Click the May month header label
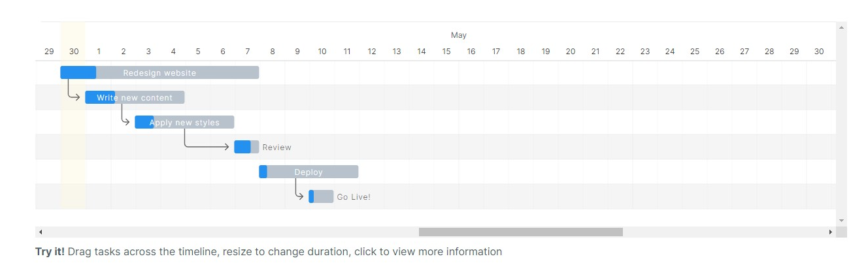 459,35
